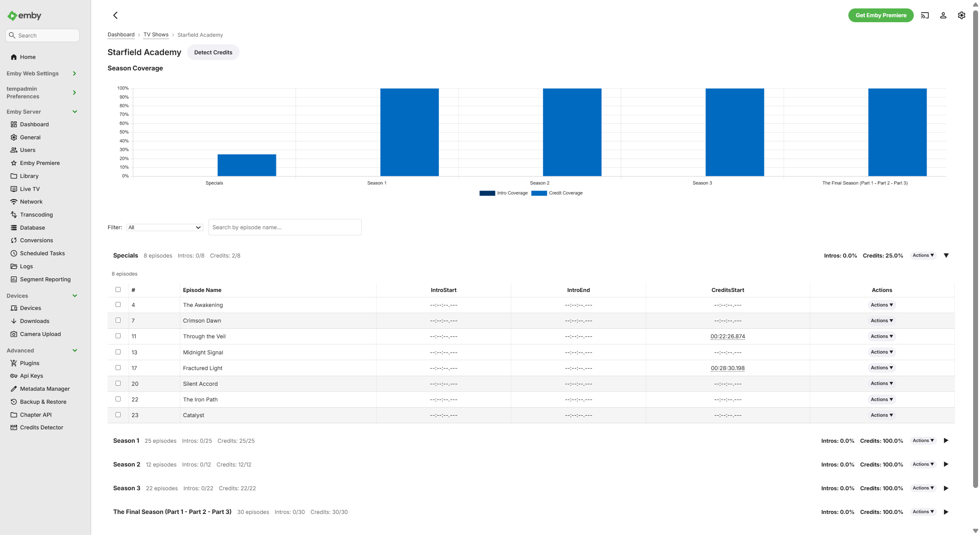Open the settings gear icon

tap(962, 15)
